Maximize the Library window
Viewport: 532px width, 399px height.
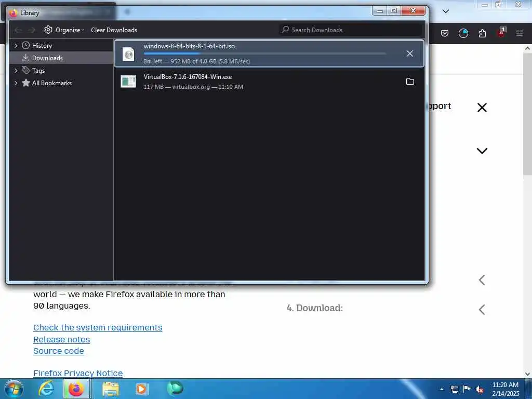[394, 11]
